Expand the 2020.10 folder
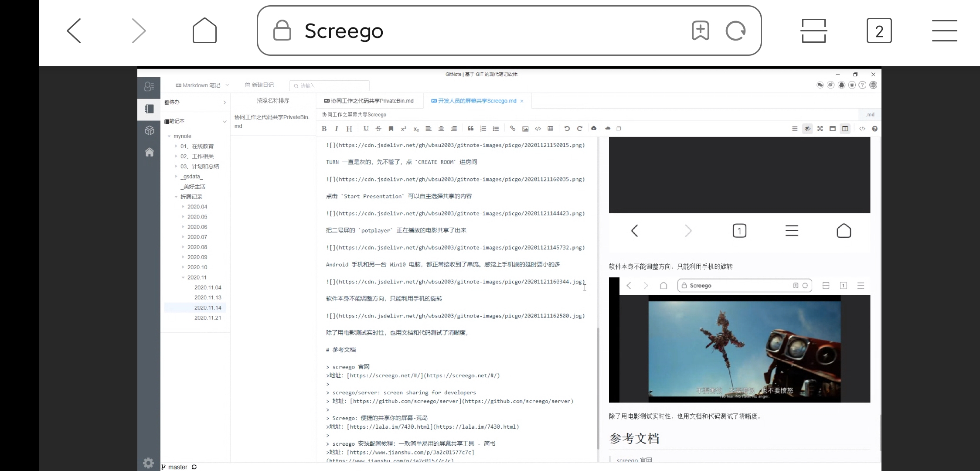Viewport: 980px width, 471px height. [x=183, y=267]
